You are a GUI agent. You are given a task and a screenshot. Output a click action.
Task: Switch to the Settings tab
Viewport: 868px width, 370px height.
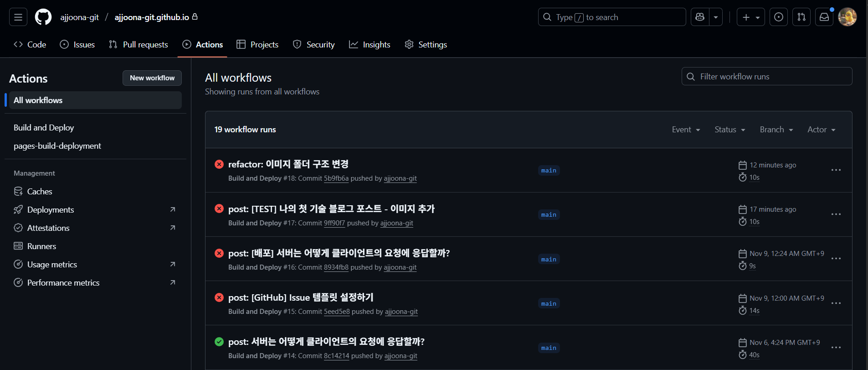[426, 45]
